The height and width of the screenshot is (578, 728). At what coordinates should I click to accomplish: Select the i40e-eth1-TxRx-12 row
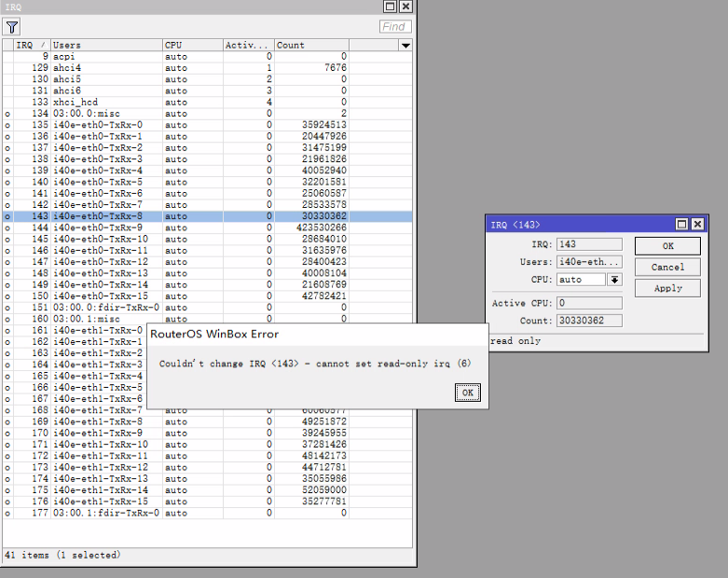tap(207, 467)
